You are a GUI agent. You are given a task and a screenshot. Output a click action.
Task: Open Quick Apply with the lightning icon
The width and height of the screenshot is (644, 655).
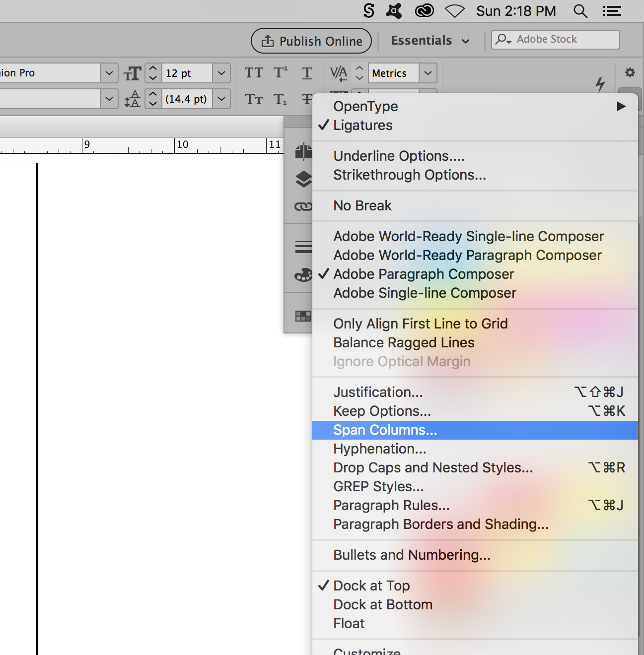(600, 84)
